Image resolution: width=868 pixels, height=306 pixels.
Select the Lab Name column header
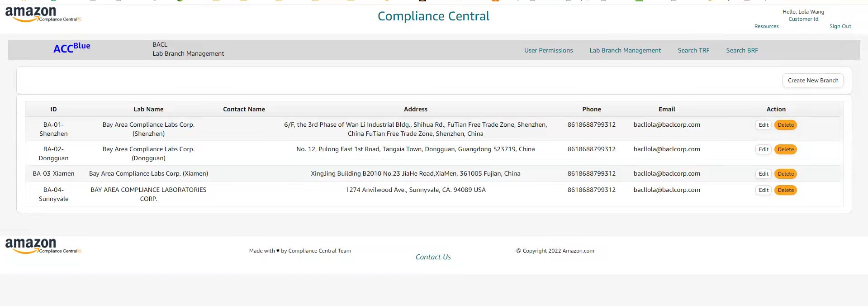coord(148,109)
